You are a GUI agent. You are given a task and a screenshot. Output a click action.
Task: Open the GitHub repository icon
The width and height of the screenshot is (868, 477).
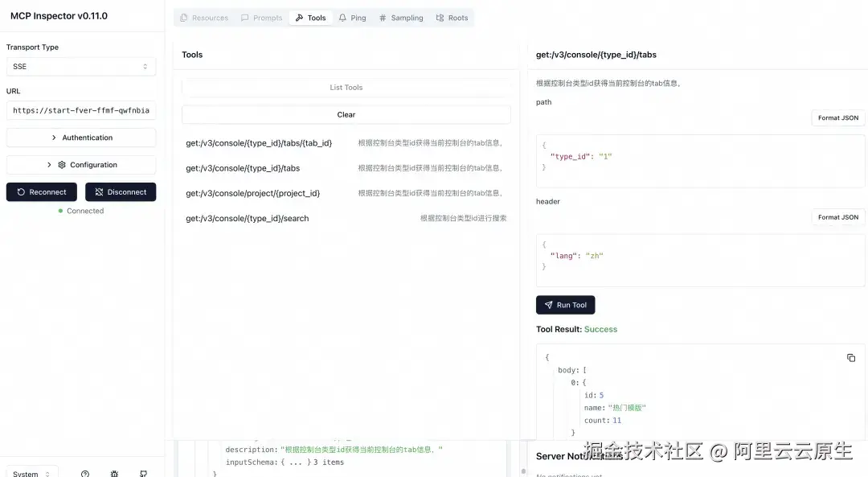point(143,474)
